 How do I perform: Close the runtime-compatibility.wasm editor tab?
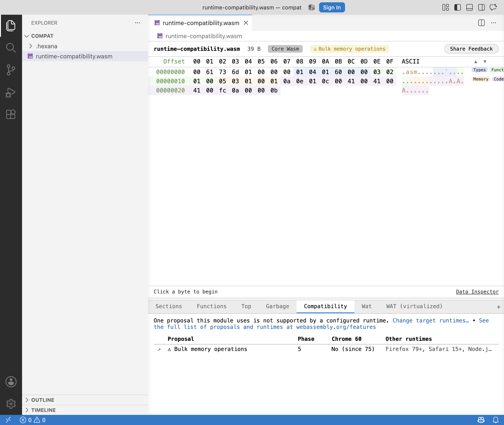pyautogui.click(x=246, y=23)
